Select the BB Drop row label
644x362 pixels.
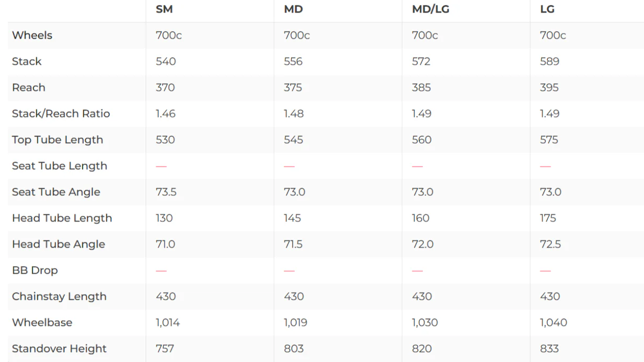[35, 271]
